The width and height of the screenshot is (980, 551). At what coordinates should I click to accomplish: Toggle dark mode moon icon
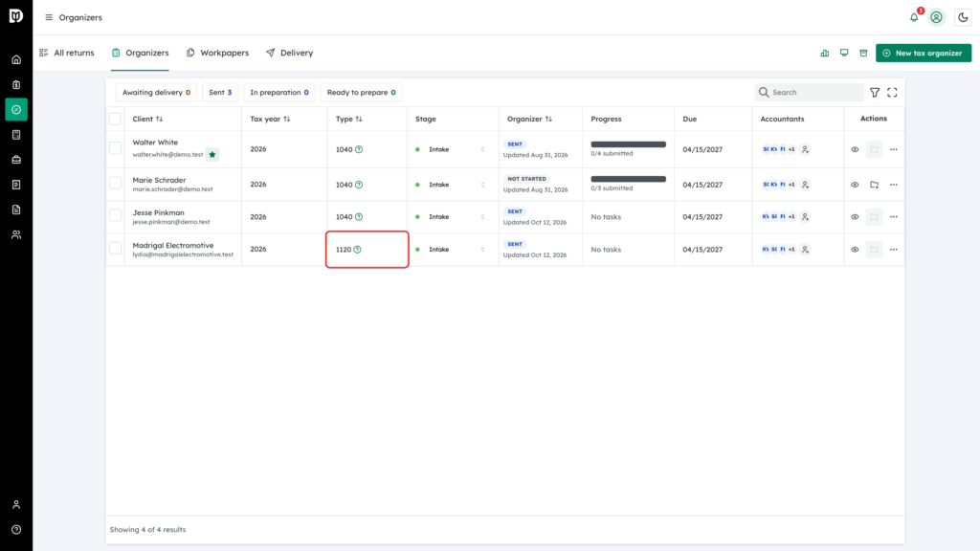[x=963, y=17]
